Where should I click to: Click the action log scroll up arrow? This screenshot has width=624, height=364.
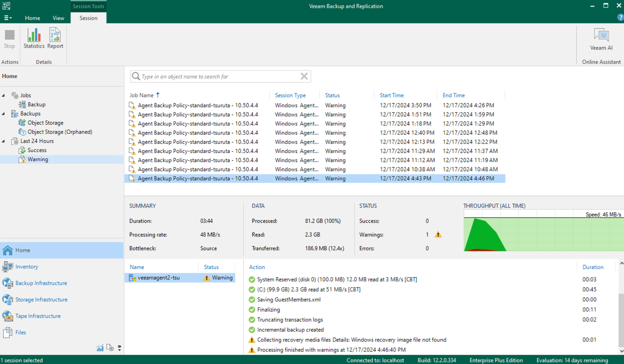point(621,263)
